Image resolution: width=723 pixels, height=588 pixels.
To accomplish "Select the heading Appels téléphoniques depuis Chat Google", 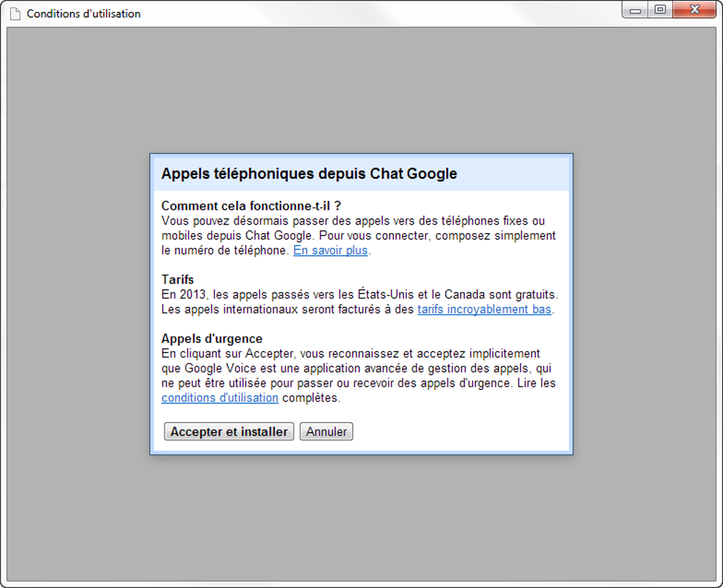I will tap(309, 174).
